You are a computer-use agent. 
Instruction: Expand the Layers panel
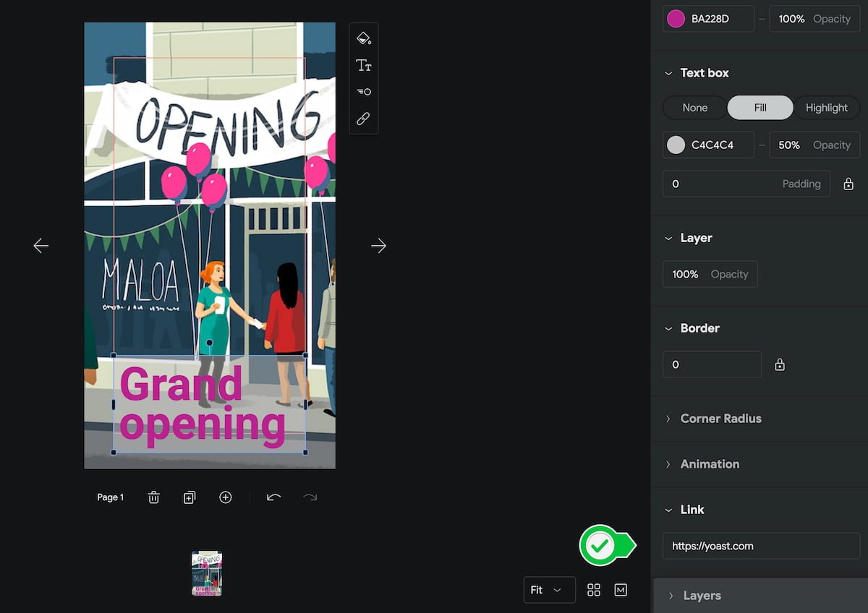(702, 596)
